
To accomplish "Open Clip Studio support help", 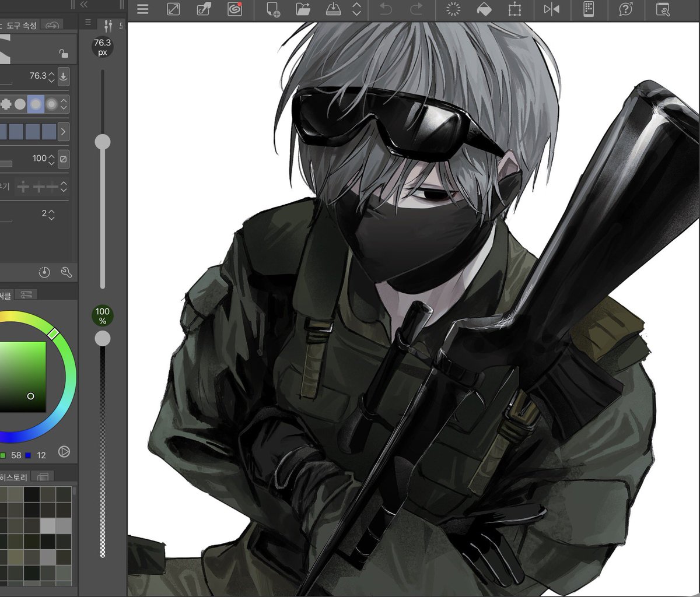I will (x=626, y=9).
